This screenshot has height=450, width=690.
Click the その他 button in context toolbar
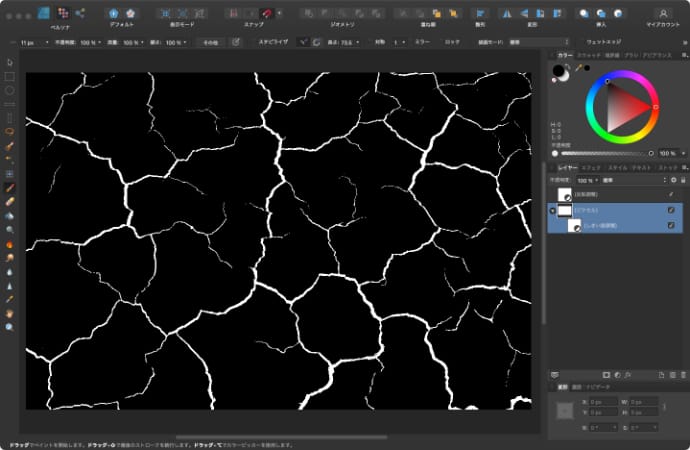[209, 43]
